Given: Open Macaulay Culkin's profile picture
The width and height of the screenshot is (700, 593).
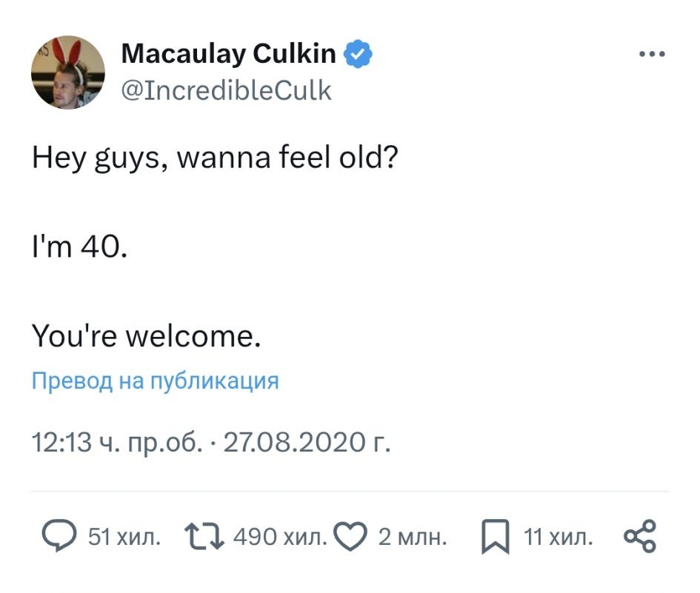Looking at the screenshot, I should coord(67,72).
